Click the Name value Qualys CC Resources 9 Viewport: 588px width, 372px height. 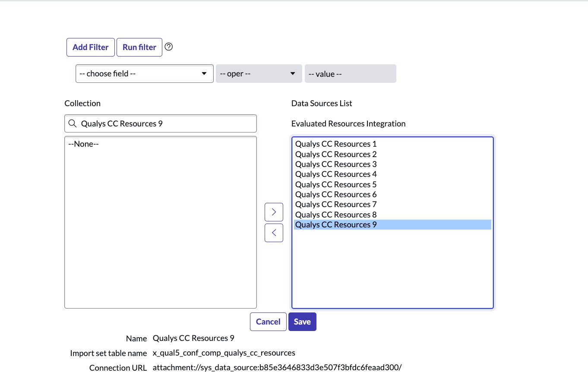coord(193,338)
